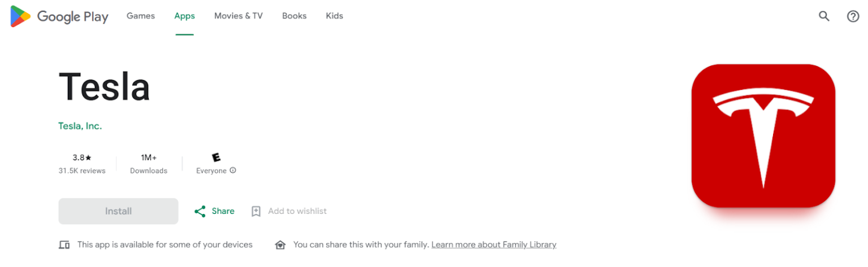Click the red Tesla app icon

coord(763,135)
